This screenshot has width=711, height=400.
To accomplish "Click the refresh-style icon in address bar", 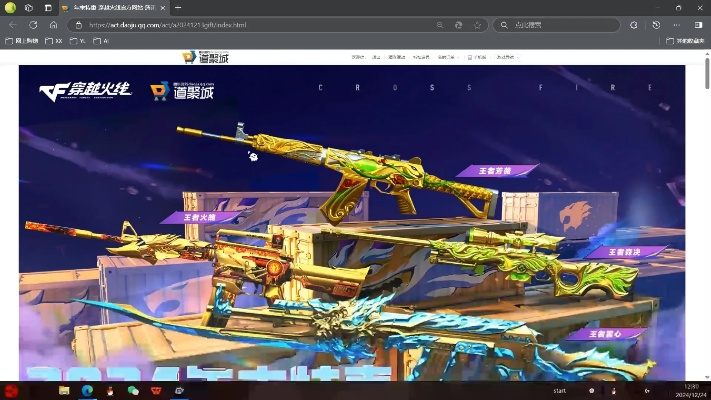I will tap(458, 25).
